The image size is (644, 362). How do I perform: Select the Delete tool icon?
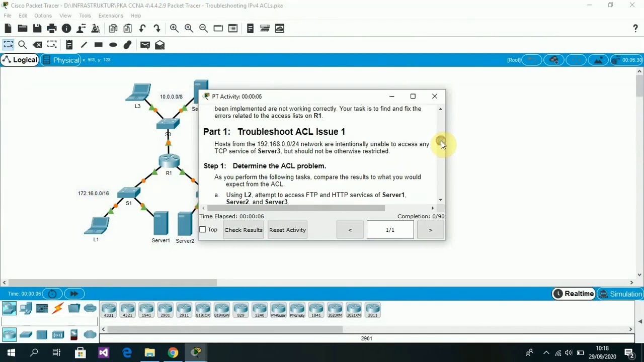(37, 45)
